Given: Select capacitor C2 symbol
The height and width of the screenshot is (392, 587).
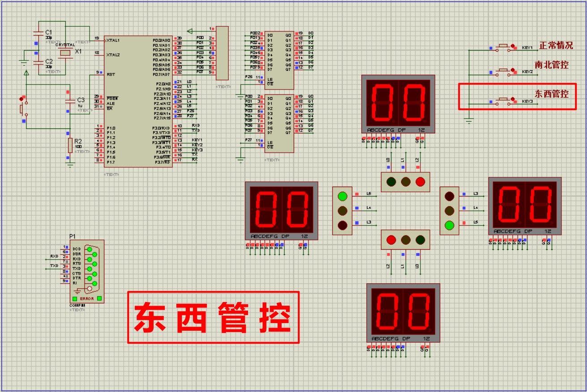Looking at the screenshot, I should coord(39,63).
